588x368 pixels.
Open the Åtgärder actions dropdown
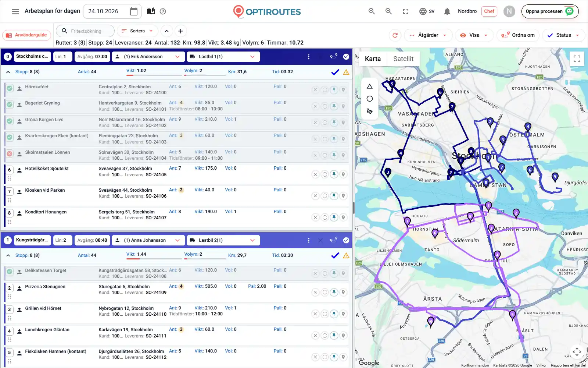coord(428,35)
